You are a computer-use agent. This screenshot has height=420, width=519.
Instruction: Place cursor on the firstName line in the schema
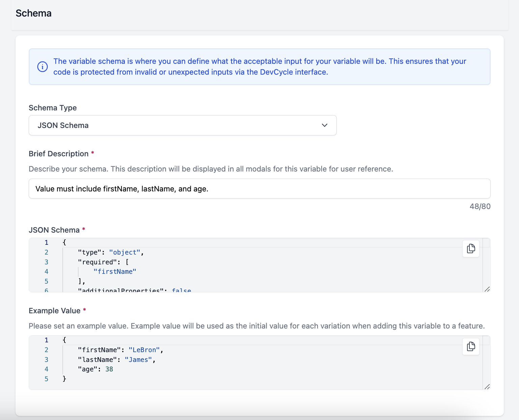115,271
